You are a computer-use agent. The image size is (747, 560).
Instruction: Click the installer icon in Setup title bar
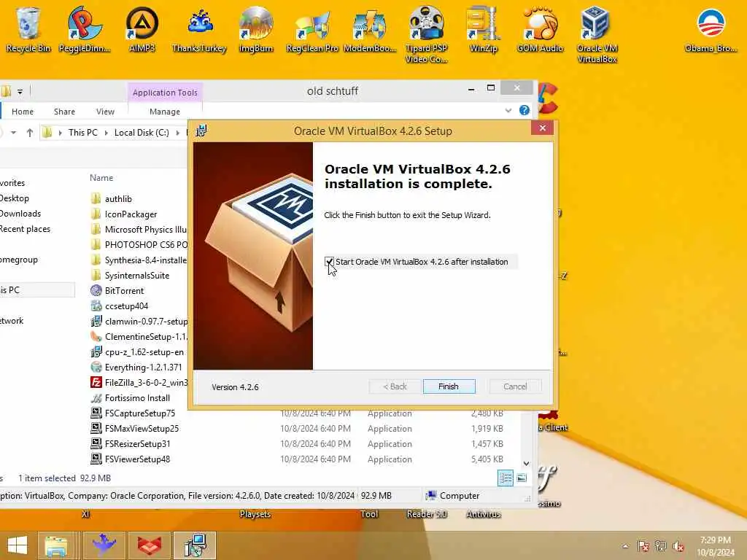point(201,131)
